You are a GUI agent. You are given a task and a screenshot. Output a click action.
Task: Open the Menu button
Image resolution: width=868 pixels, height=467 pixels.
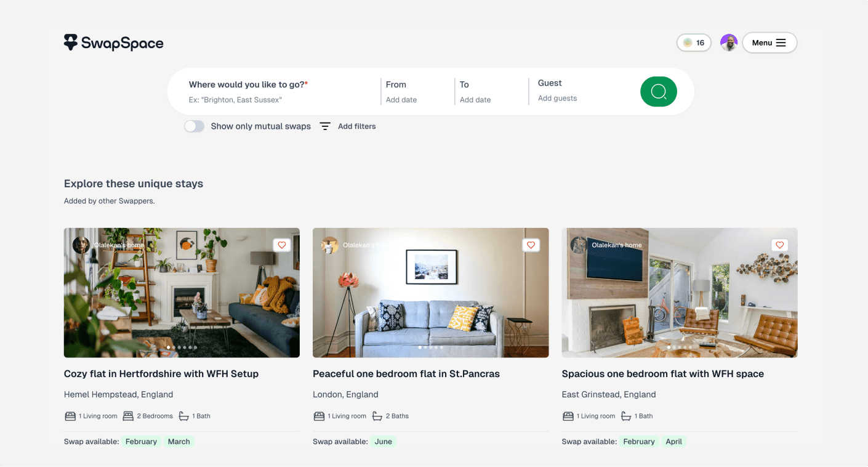[x=770, y=43]
